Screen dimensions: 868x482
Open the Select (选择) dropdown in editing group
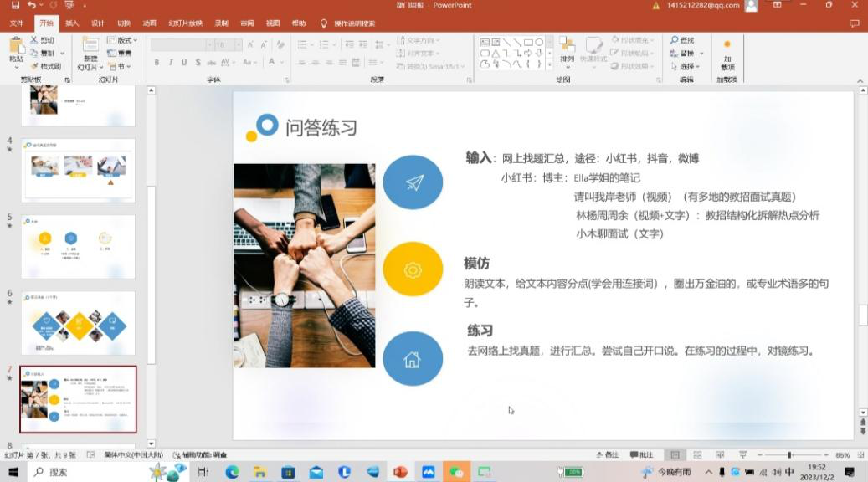[686, 66]
